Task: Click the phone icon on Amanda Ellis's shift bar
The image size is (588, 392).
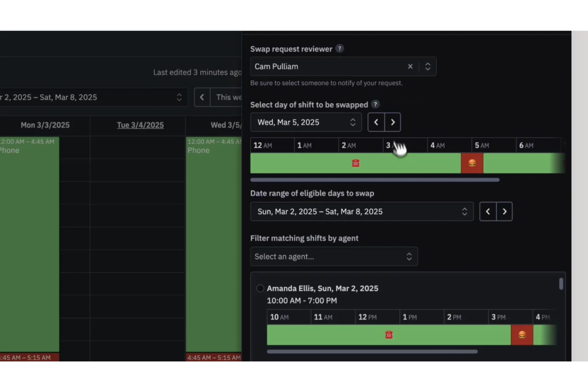Action: click(x=389, y=335)
